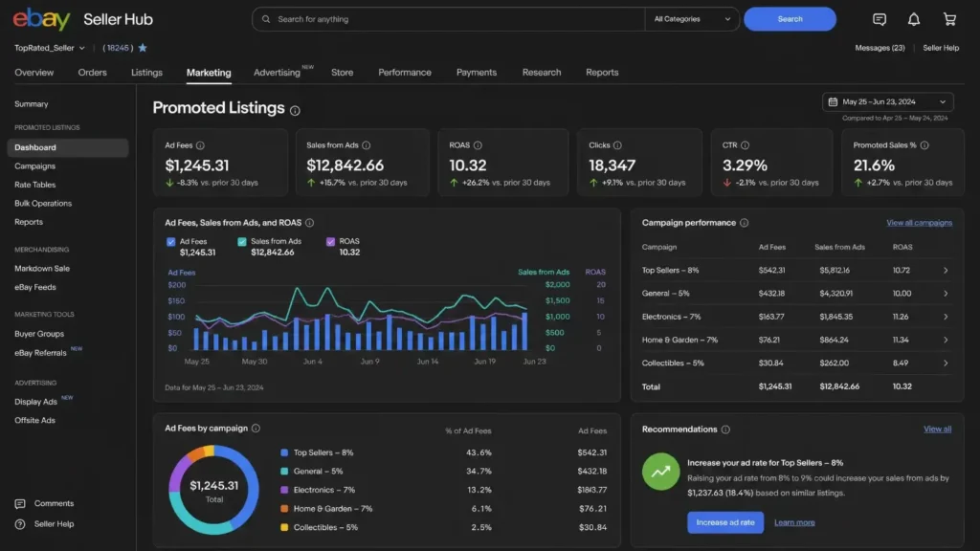Expand Home & Garden – 7% campaign row chevron
The width and height of the screenshot is (980, 551).
coord(946,340)
